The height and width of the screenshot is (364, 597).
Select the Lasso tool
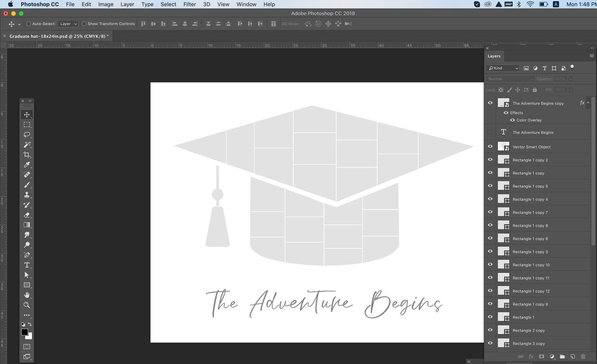coord(27,135)
